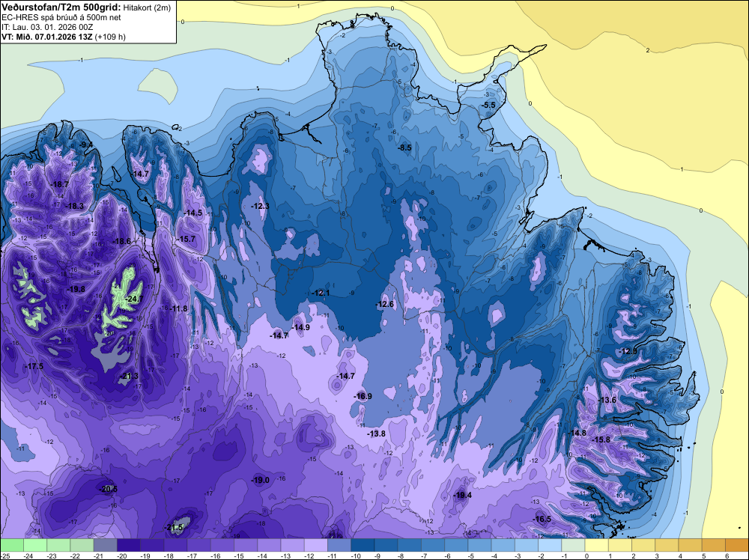Click the -14.9 temperature label
The width and height of the screenshot is (749, 560).
[x=300, y=327]
